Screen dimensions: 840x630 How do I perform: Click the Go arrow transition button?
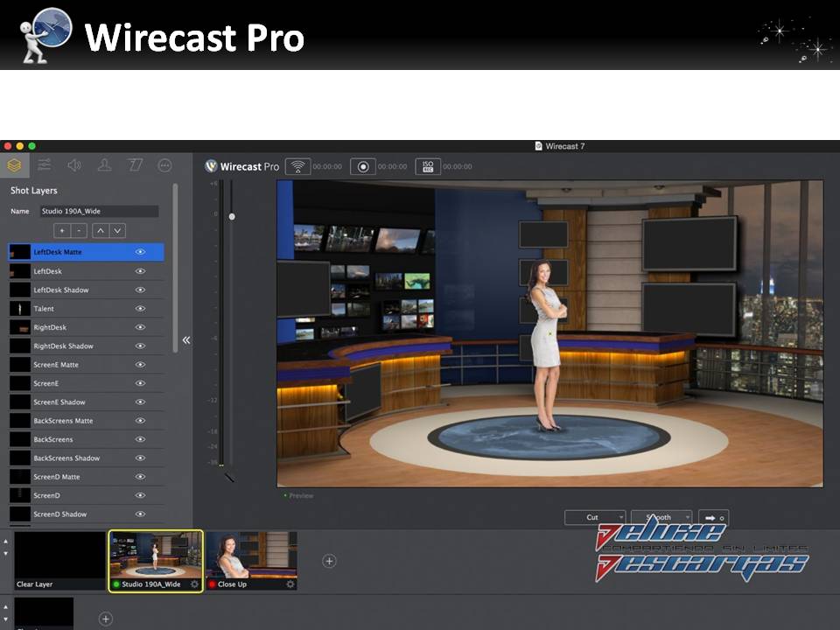click(x=714, y=517)
